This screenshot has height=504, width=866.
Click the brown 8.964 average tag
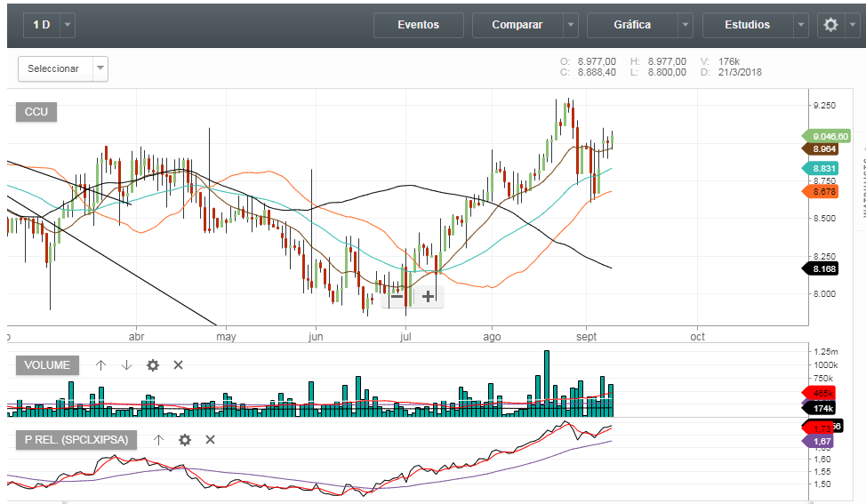(820, 149)
